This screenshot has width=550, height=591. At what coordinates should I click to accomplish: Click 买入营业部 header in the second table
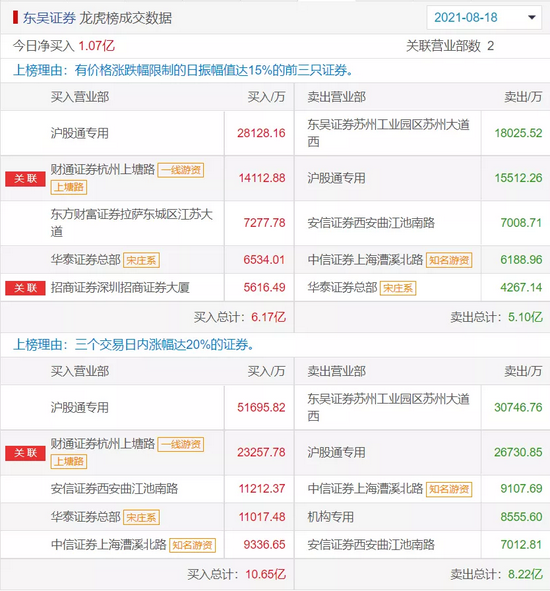click(x=80, y=372)
